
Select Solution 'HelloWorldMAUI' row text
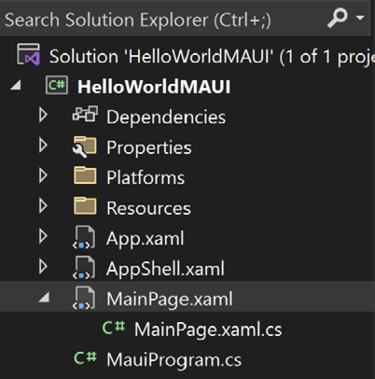click(x=212, y=56)
